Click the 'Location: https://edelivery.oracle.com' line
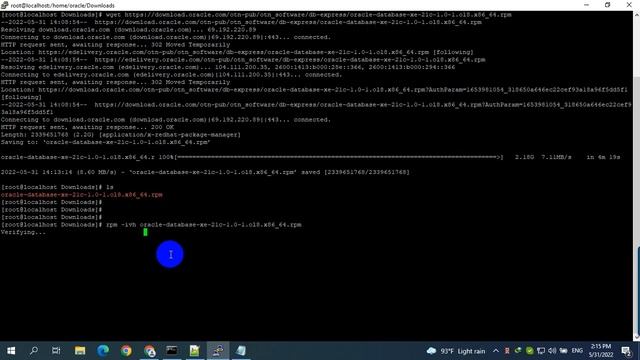Screen dimensions: 640x360 click(237, 52)
